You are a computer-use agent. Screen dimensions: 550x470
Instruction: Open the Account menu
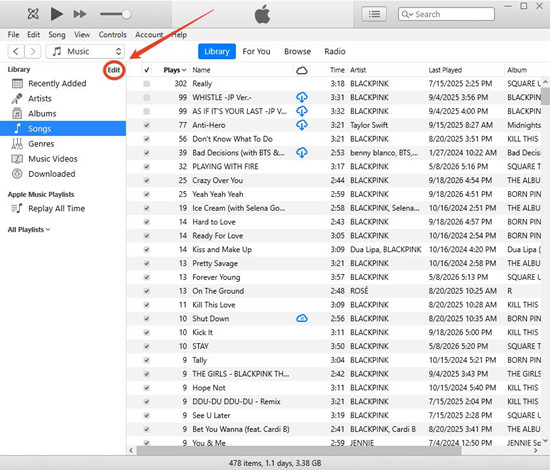(x=149, y=35)
